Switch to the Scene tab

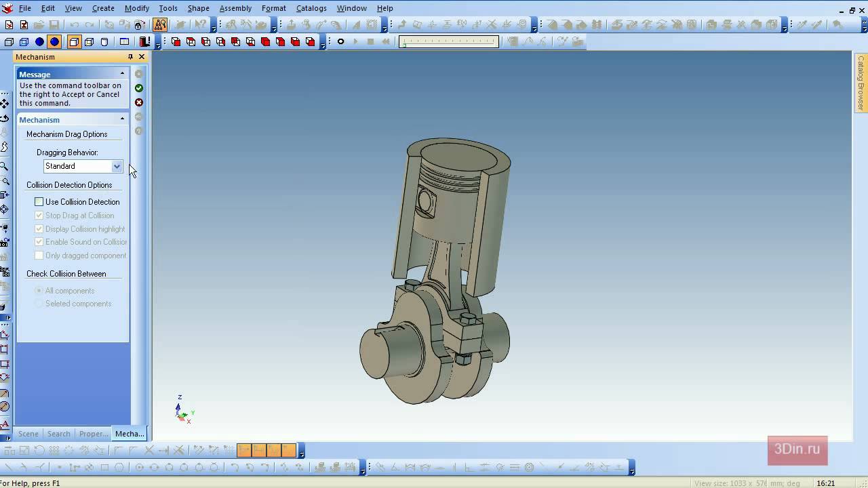click(x=28, y=434)
